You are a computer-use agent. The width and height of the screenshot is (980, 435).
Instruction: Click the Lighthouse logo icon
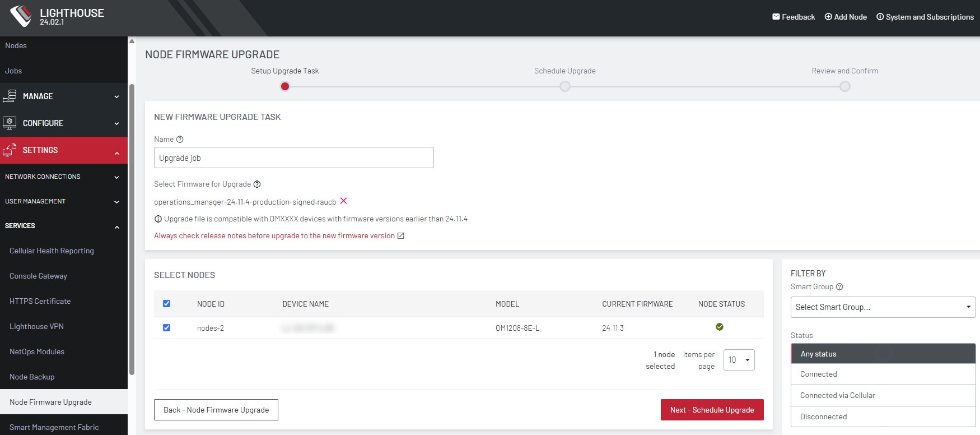[21, 16]
